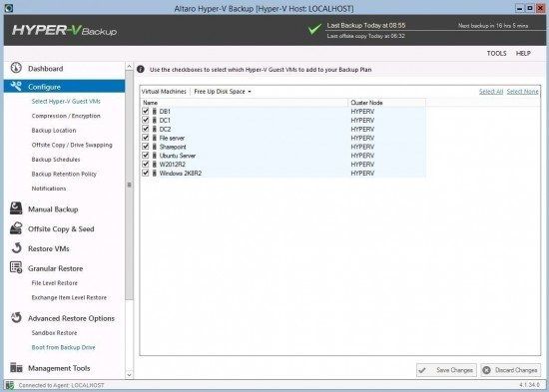This screenshot has width=549, height=392.
Task: Click the Granular Restore list icon
Action: pos(16,267)
